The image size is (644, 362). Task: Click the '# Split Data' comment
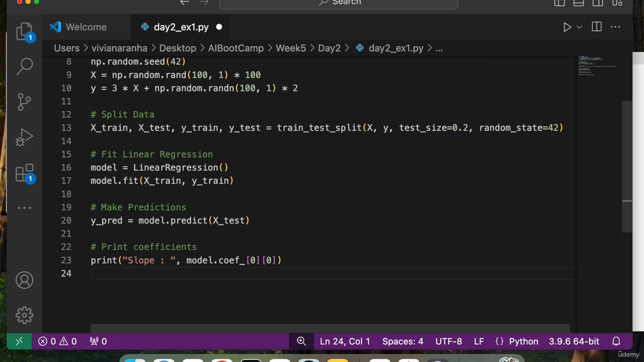[122, 115]
